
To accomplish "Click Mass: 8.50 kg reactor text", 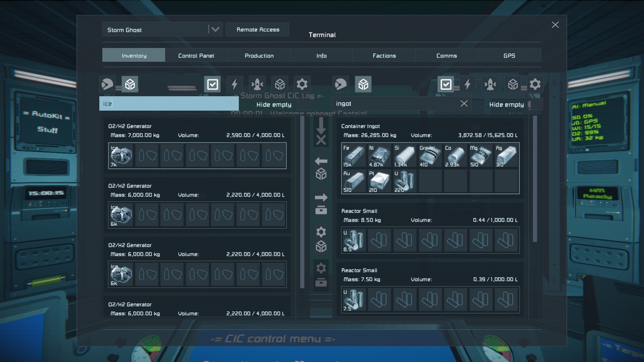I will pyautogui.click(x=362, y=220).
